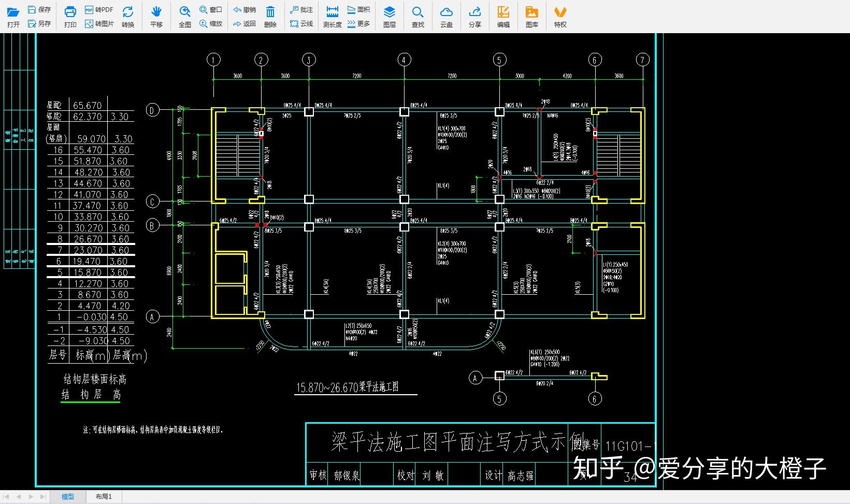
Task: Delete selection using 删除 trash icon
Action: 270,17
